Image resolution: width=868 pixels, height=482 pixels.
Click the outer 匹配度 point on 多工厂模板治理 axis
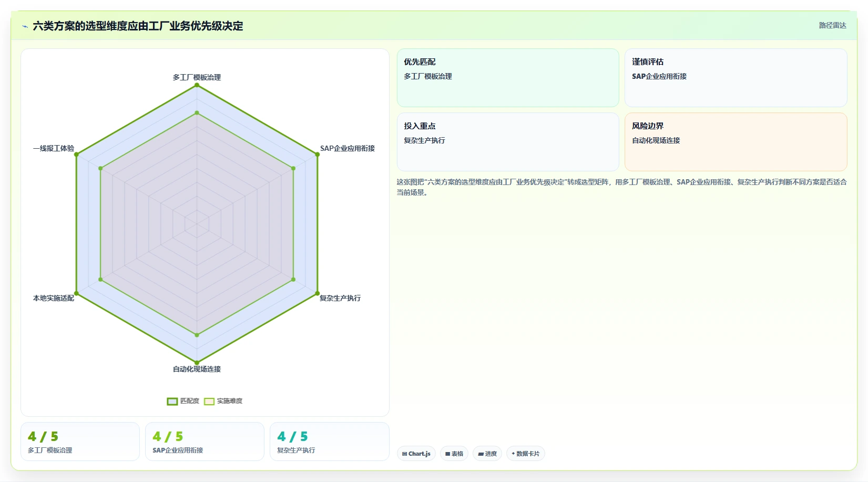pyautogui.click(x=197, y=85)
